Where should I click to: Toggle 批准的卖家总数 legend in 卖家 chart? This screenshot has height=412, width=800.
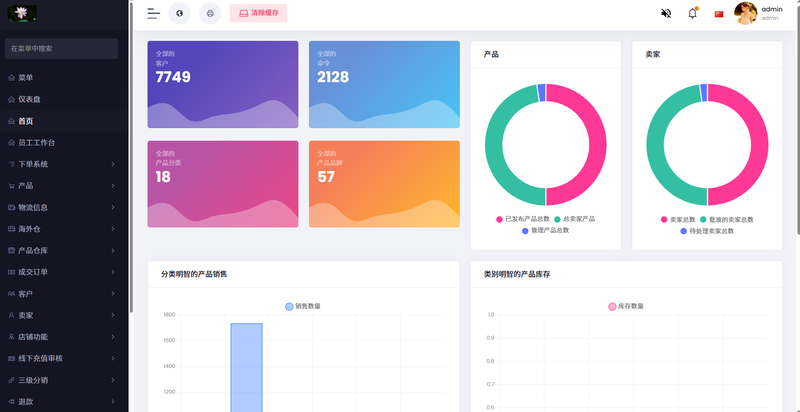coord(727,219)
